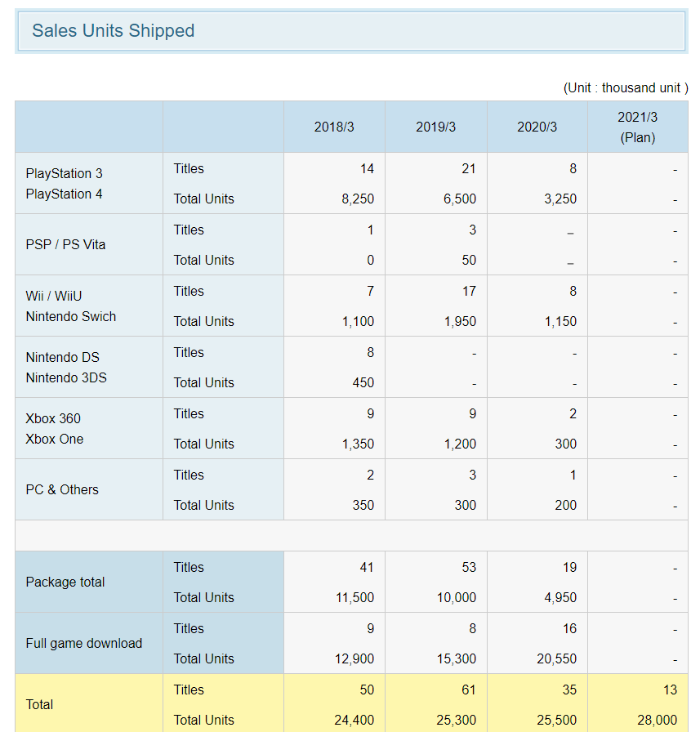Select 'Titles' label in yellow Total row

tap(189, 690)
